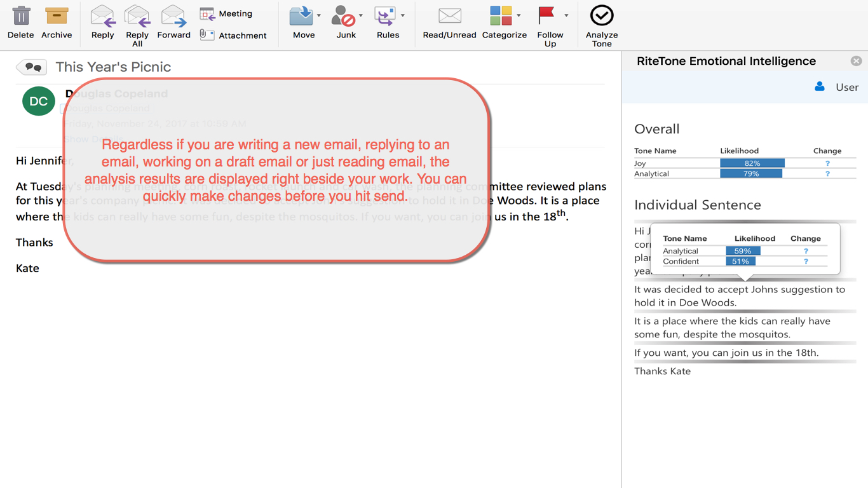This screenshot has height=488, width=868.
Task: Expand the Junk dropdown arrow
Action: click(361, 15)
